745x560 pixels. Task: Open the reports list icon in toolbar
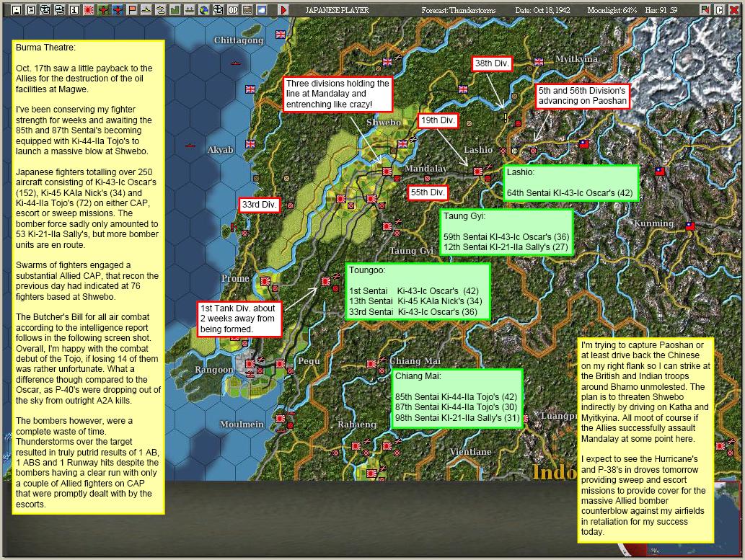click(x=31, y=9)
